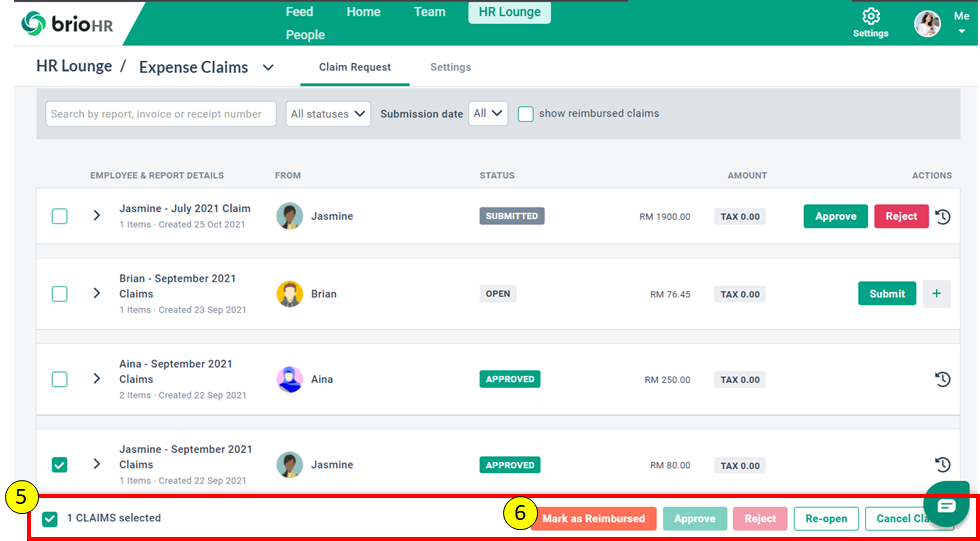Click the HR Lounge breadcrumb link
This screenshot has width=980, height=541.
74,66
